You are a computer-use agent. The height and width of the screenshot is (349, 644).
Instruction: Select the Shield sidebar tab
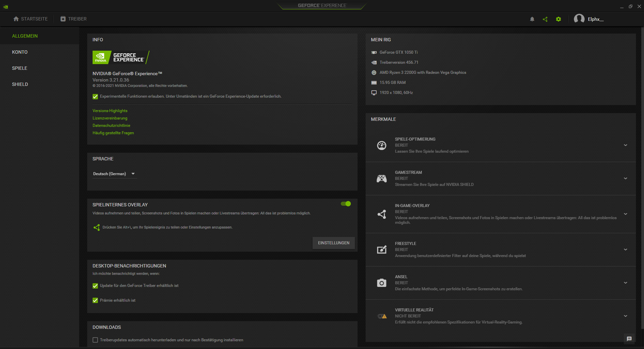pos(40,84)
